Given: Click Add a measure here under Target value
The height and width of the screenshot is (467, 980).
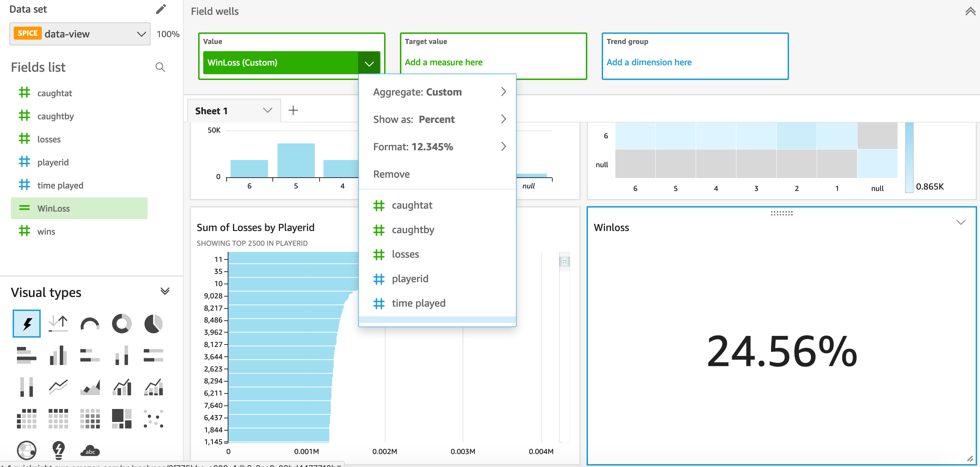Looking at the screenshot, I should point(444,62).
